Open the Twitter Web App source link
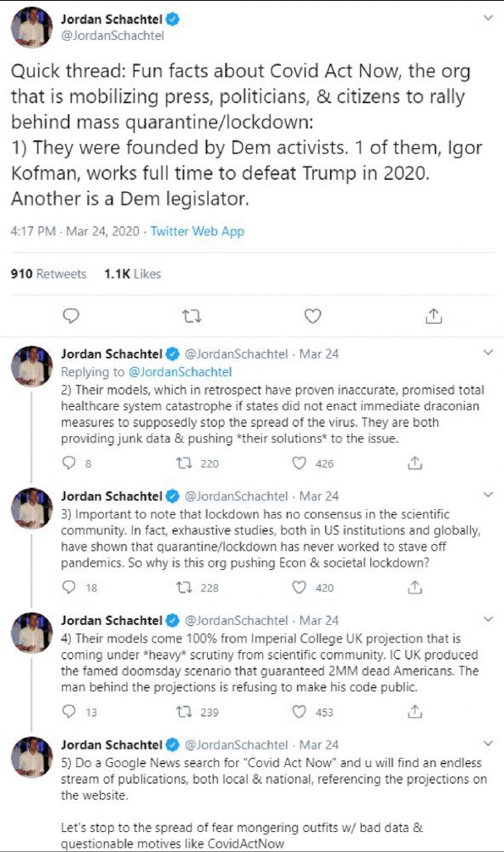 pyautogui.click(x=197, y=231)
